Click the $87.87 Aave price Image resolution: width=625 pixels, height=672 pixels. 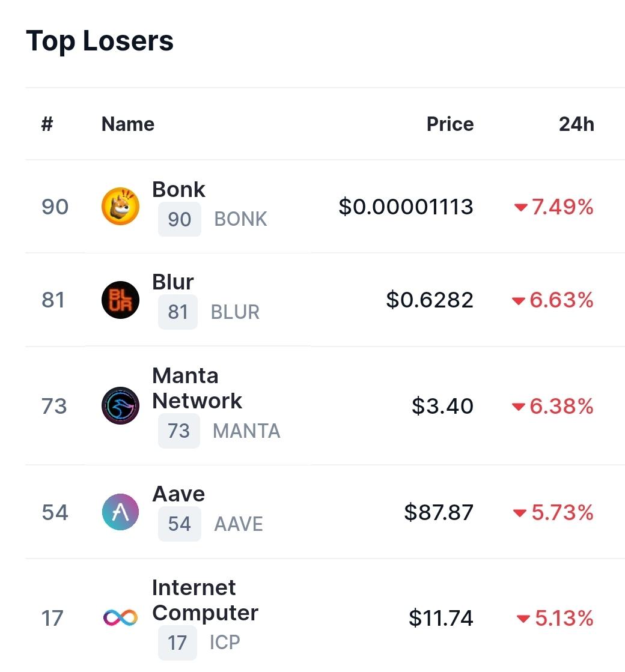click(x=438, y=512)
